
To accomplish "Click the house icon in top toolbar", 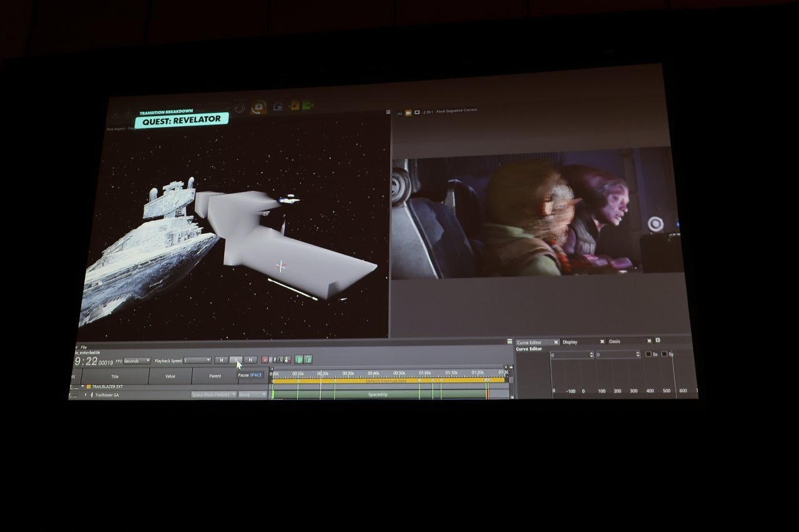I will point(278,106).
